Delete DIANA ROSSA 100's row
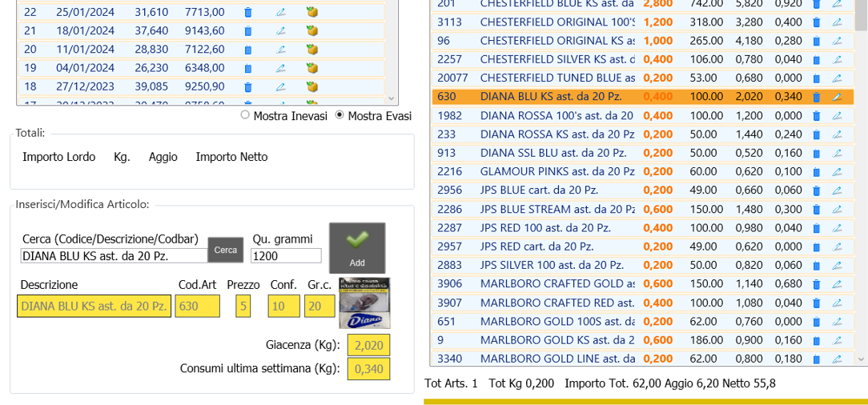Viewport: 868px width, 405px height. click(x=816, y=115)
